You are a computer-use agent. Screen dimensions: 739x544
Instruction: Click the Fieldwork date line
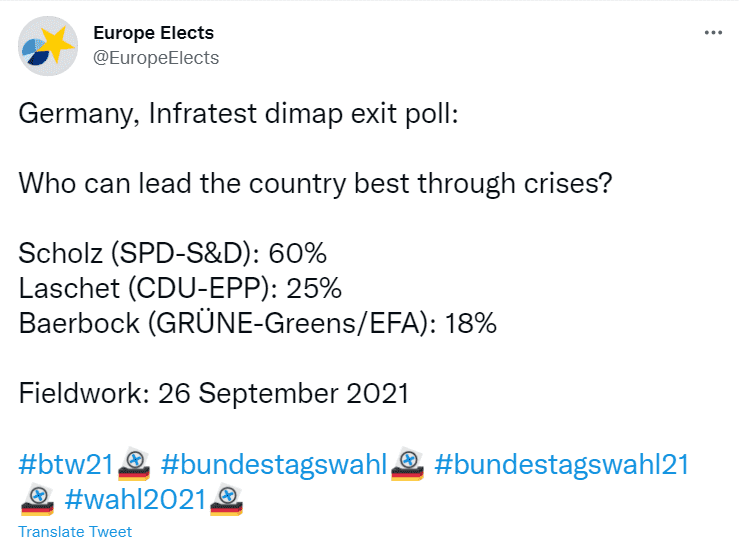[214, 393]
